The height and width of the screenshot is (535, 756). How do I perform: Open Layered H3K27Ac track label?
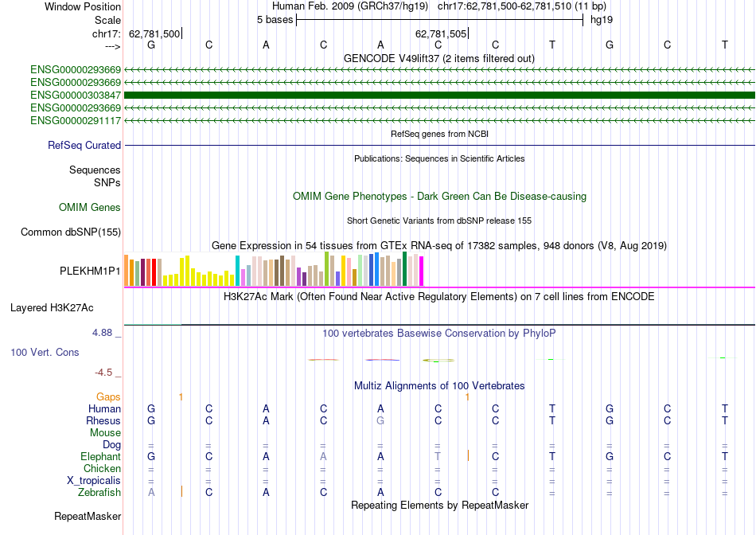tap(52, 308)
